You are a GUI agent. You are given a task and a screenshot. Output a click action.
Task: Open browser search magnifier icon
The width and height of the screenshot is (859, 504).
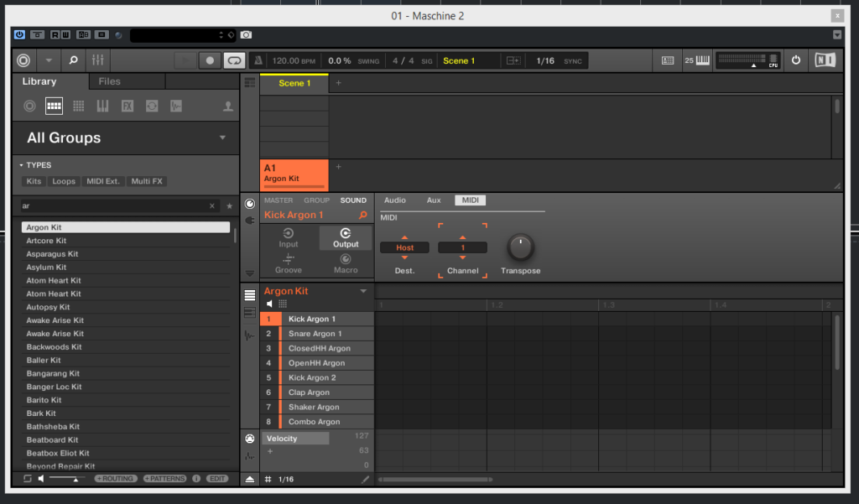[x=73, y=60]
